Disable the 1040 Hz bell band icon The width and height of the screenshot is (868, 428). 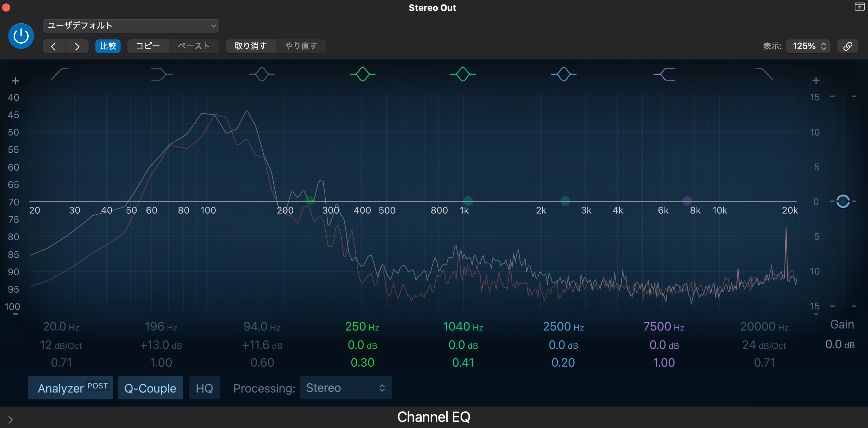[463, 74]
